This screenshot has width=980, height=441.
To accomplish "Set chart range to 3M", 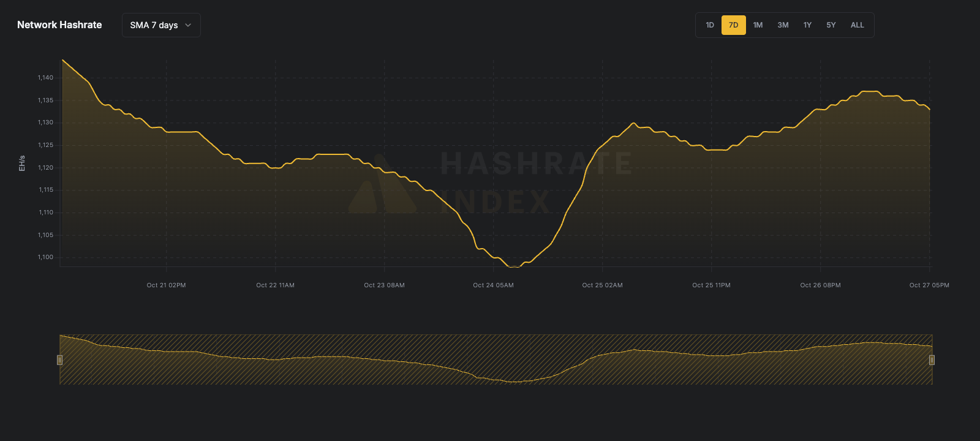I will tap(783, 25).
